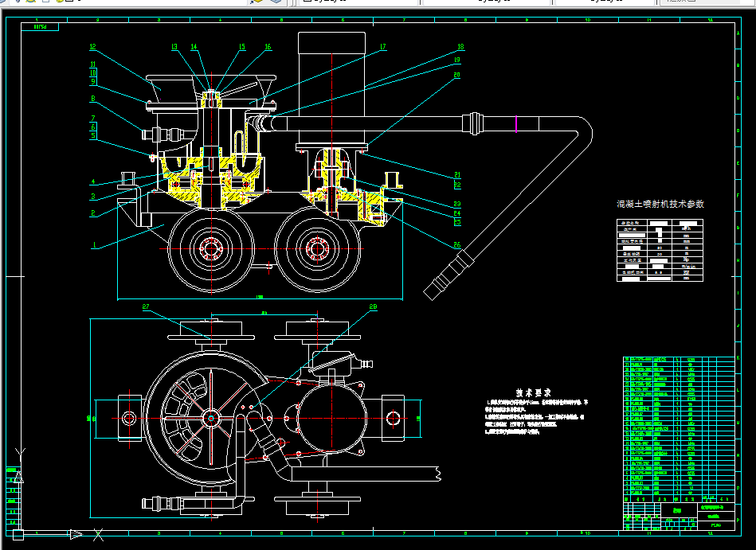The image size is (756, 550).
Task: Select part balloon number 3
Action: pos(93,197)
